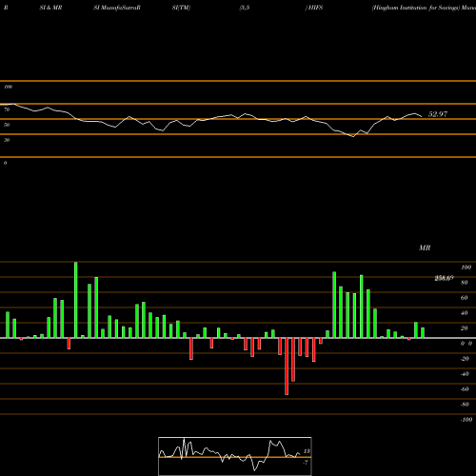Select the deepest red MR histogram bar
This screenshot has width=476, height=476.
point(287,367)
